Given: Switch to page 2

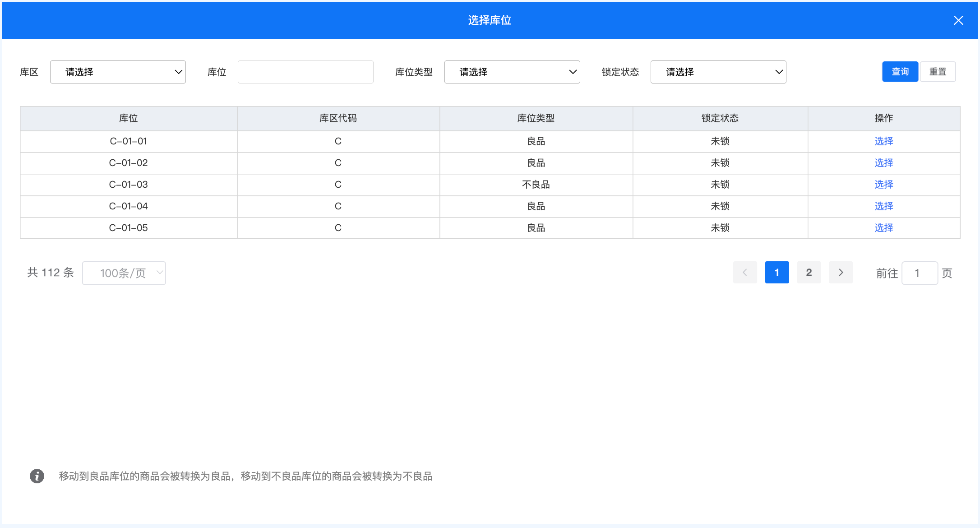Looking at the screenshot, I should 809,273.
